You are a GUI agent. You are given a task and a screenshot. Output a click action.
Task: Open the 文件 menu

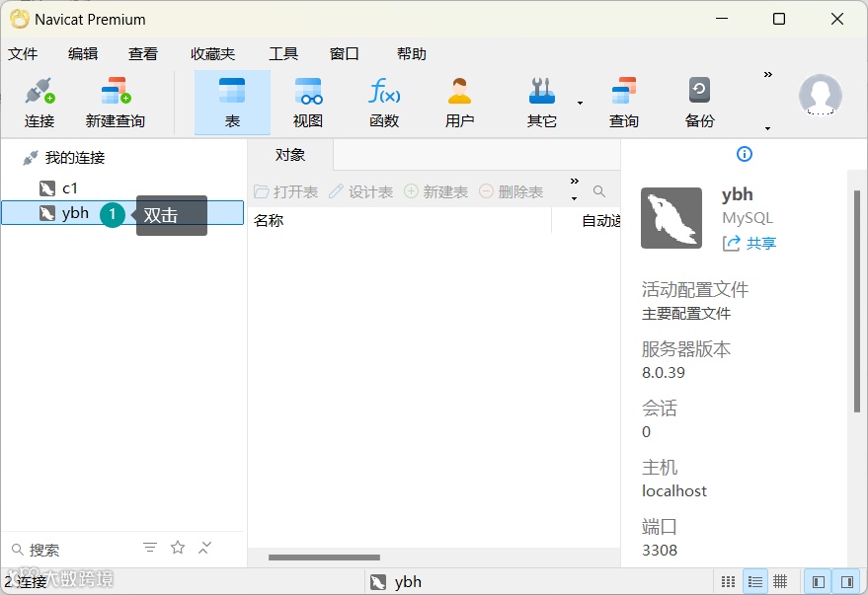[x=23, y=53]
